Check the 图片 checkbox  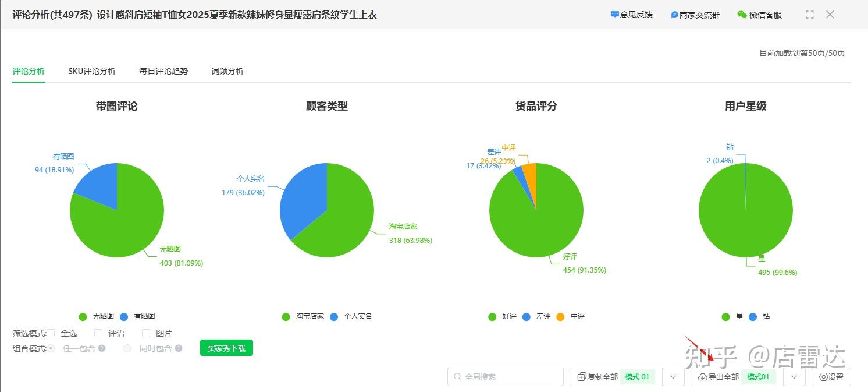click(146, 333)
